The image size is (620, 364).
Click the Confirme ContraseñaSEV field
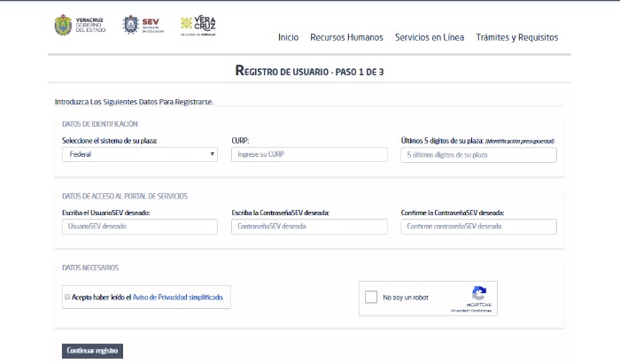coord(478,227)
